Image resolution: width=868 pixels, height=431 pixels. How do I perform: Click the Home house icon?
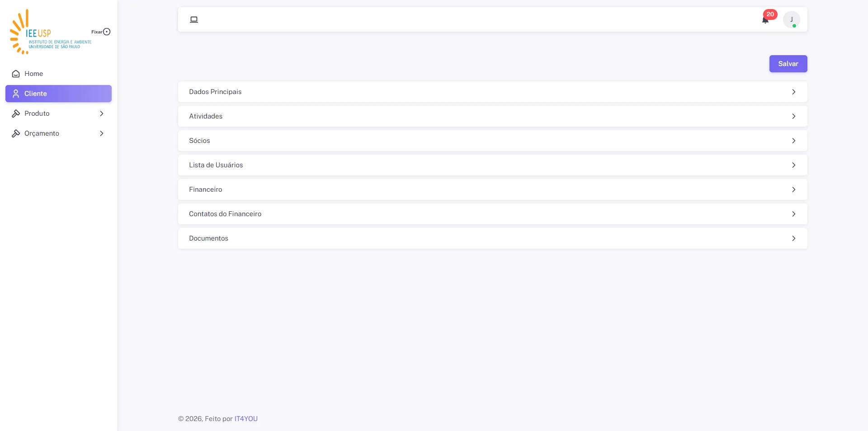[16, 74]
